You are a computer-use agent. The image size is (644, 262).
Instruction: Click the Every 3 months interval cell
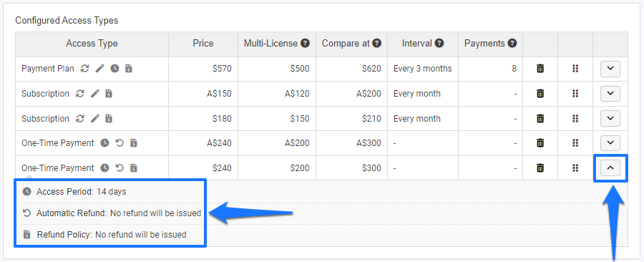point(423,69)
